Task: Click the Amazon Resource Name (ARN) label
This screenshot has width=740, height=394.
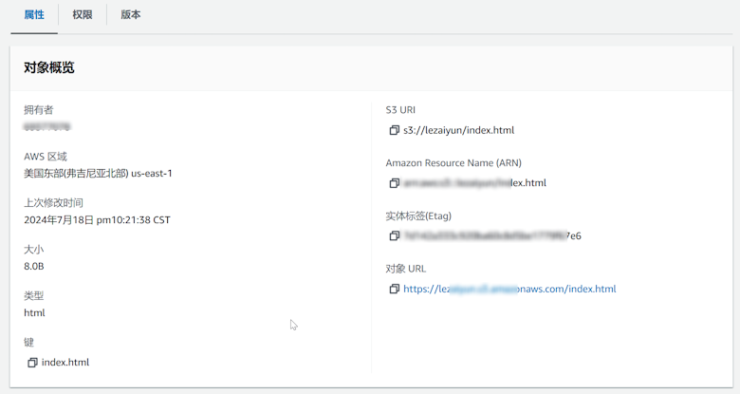Action: click(x=454, y=163)
